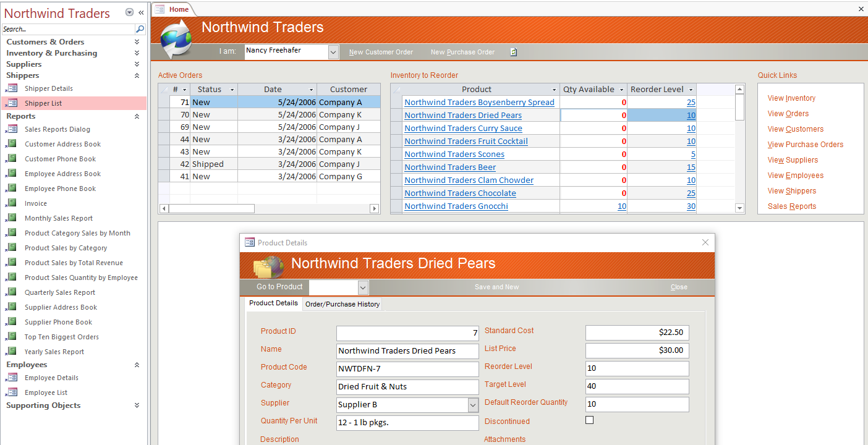Image resolution: width=868 pixels, height=445 pixels.
Task: Click the search magnifier icon in navigation pane
Action: [x=140, y=29]
